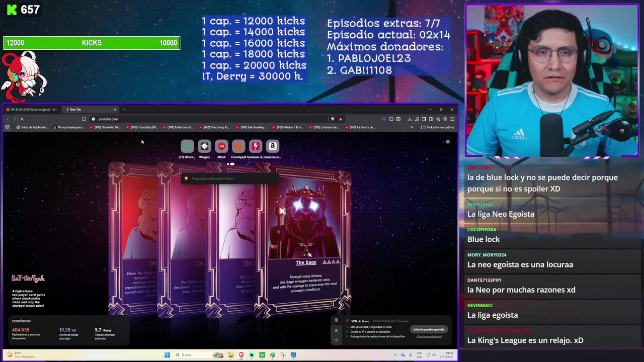Open the facebook top site shortcut
Image resolution: width=644 pixels, height=362 pixels.
click(256, 146)
